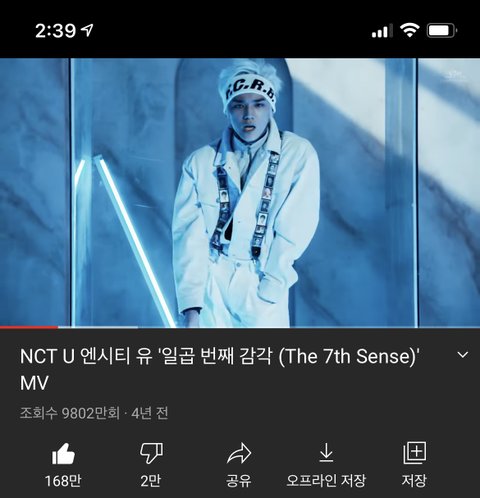This screenshot has width=480, height=498.
Task: Tap the battery indicator icon
Action: 442,31
